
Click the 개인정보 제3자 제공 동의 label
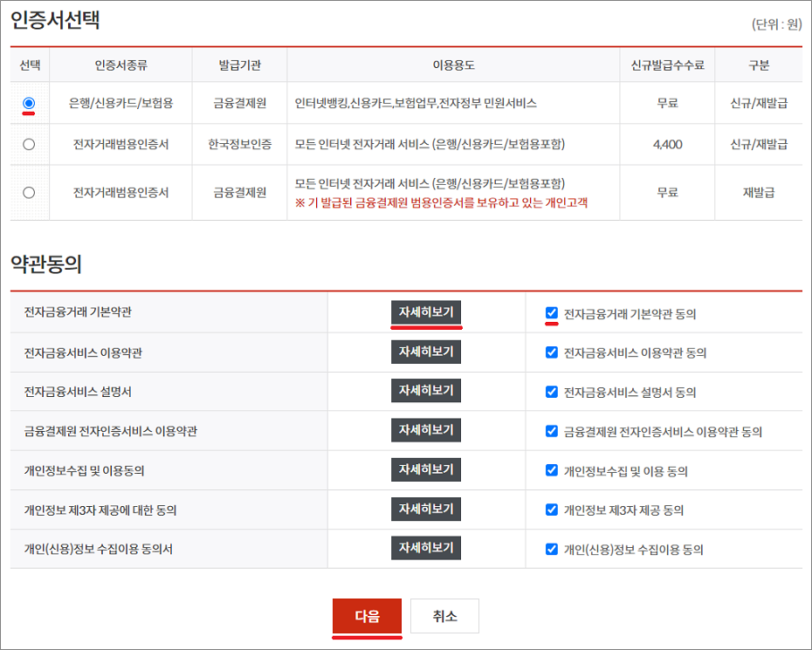tap(623, 510)
